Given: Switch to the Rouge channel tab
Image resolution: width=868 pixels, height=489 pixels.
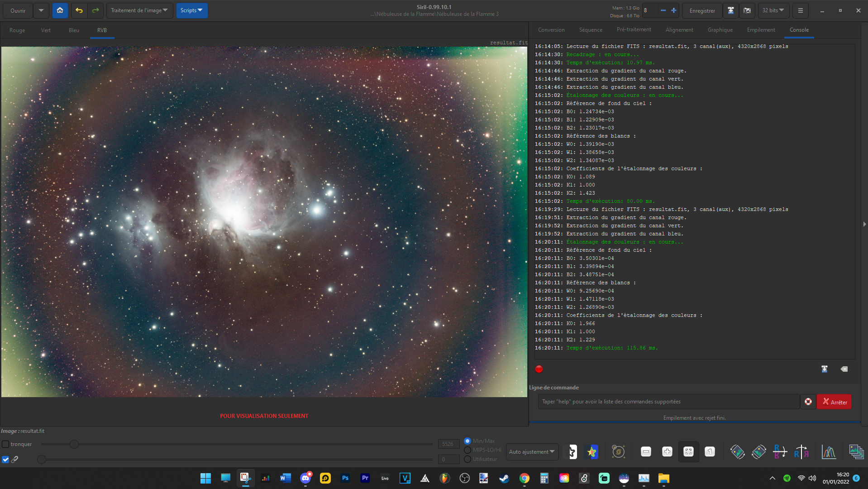Looking at the screenshot, I should coord(17,30).
